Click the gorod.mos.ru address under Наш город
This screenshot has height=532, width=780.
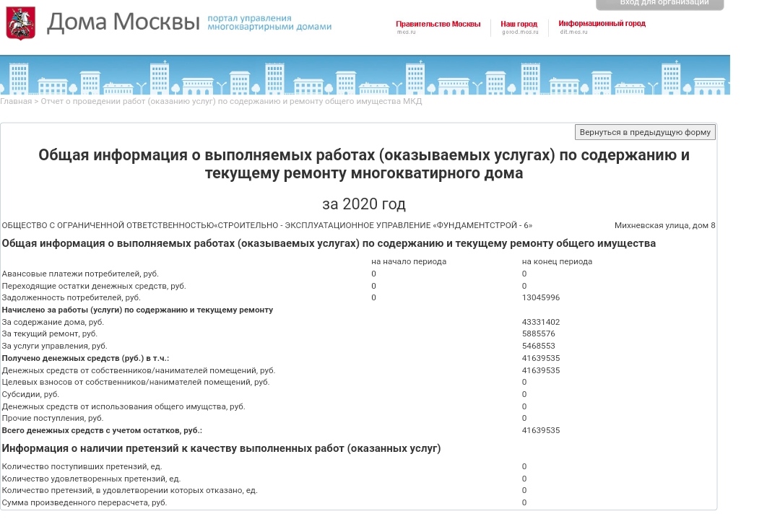(519, 32)
